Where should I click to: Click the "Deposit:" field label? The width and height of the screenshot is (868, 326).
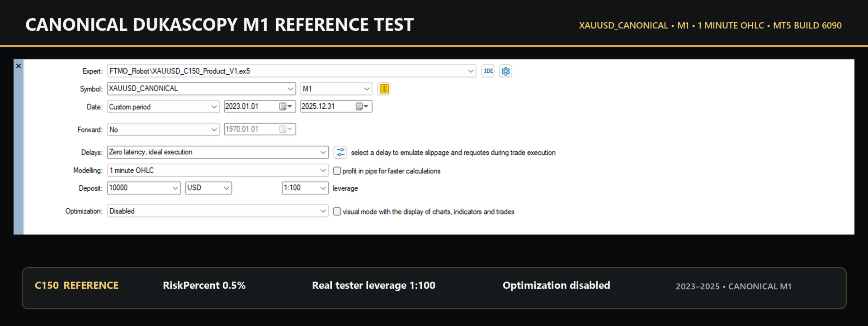[x=90, y=188]
